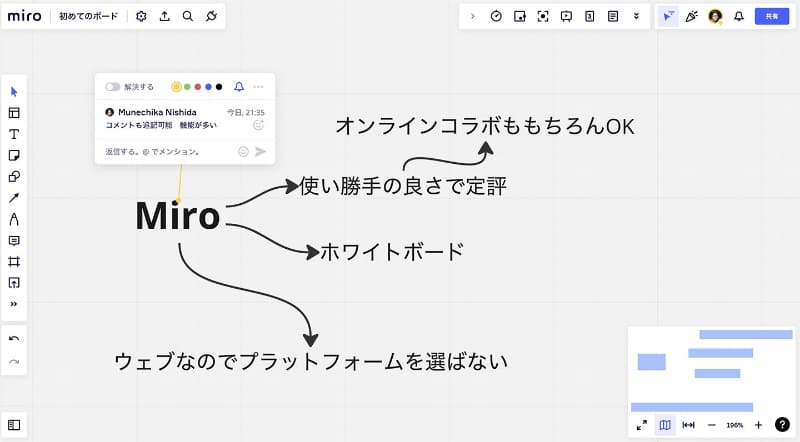Select the Text tool
Viewport: 800px width, 442px height.
(14, 134)
